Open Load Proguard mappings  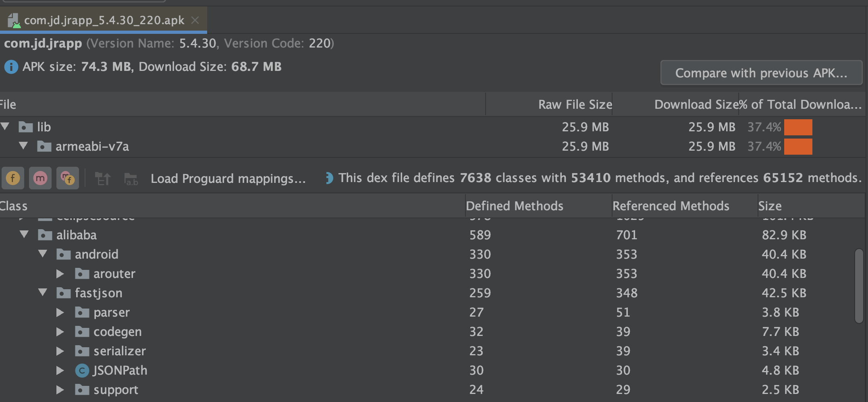coord(228,178)
